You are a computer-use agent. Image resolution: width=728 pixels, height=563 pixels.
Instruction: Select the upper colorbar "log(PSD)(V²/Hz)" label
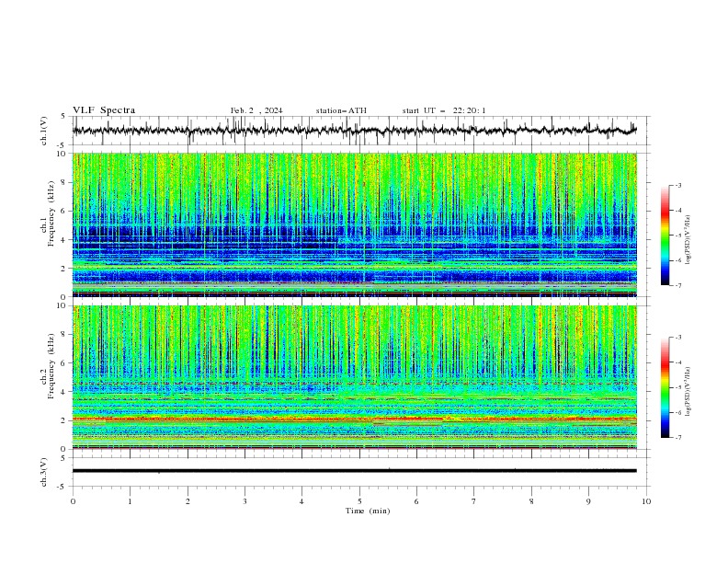pos(688,240)
